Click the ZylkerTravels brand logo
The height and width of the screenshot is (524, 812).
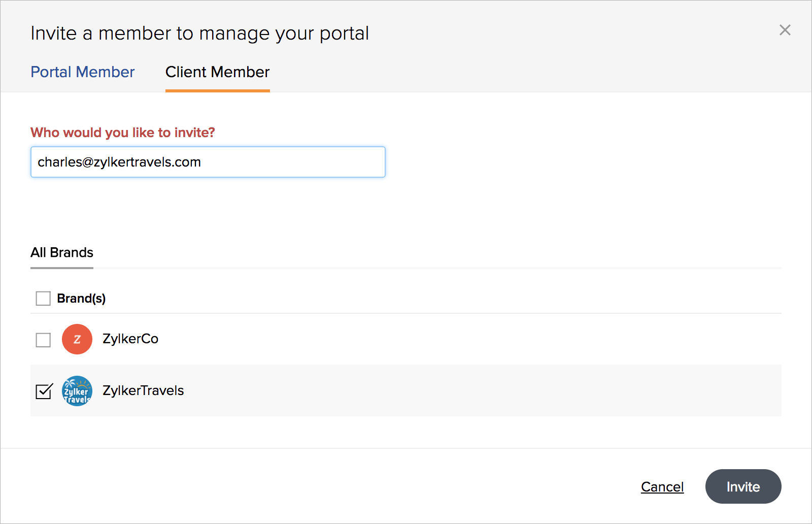tap(77, 391)
